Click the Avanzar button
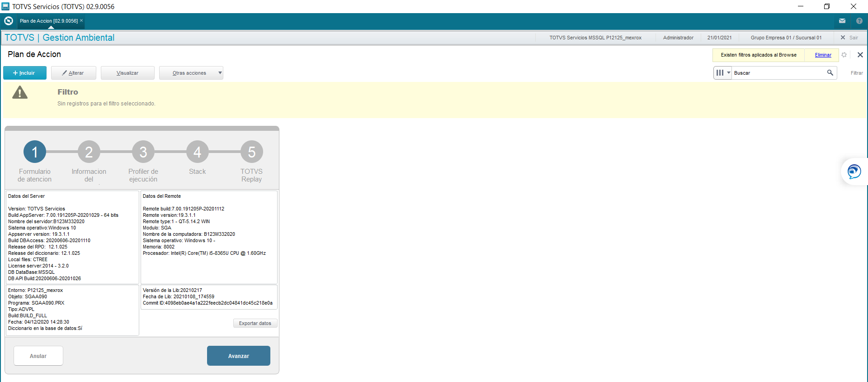This screenshot has width=868, height=382. (239, 356)
